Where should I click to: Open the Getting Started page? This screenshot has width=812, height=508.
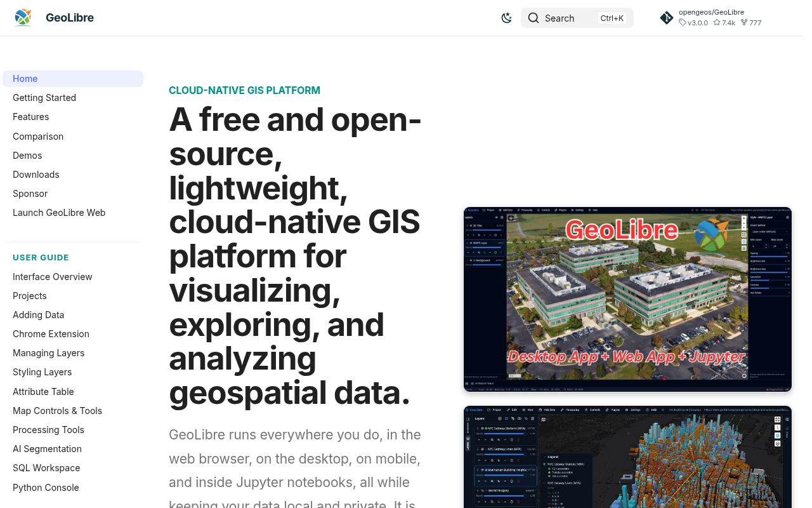44,98
